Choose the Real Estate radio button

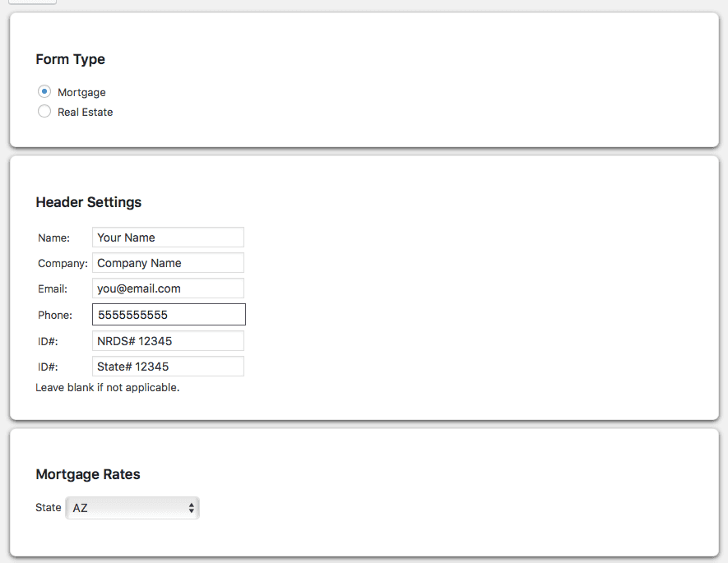(x=44, y=111)
